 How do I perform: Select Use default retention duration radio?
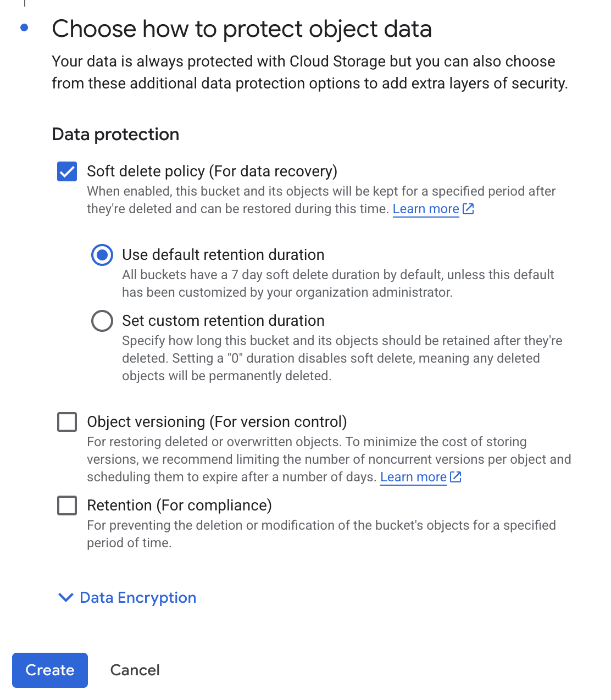pos(102,255)
